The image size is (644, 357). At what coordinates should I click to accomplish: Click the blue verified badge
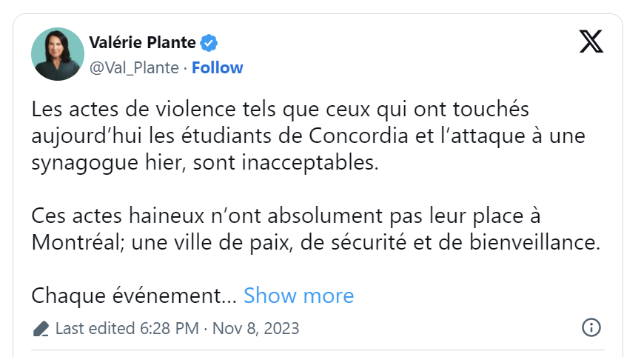point(209,43)
